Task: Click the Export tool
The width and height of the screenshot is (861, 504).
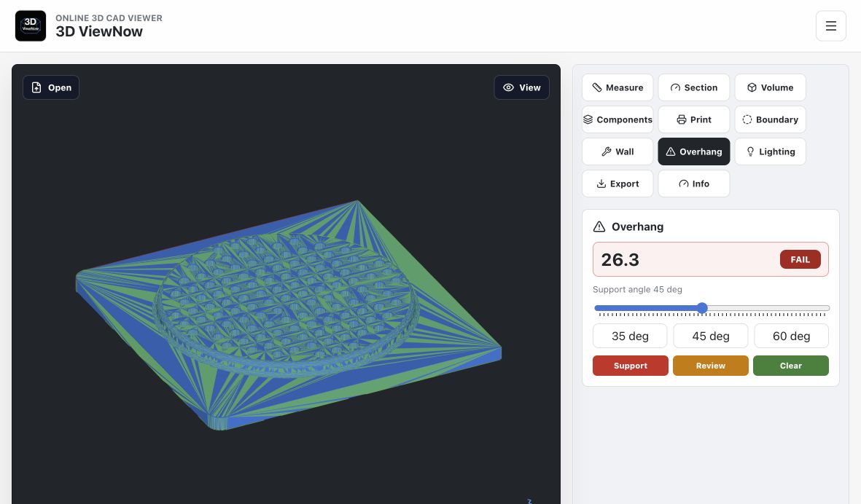Action: click(x=617, y=184)
